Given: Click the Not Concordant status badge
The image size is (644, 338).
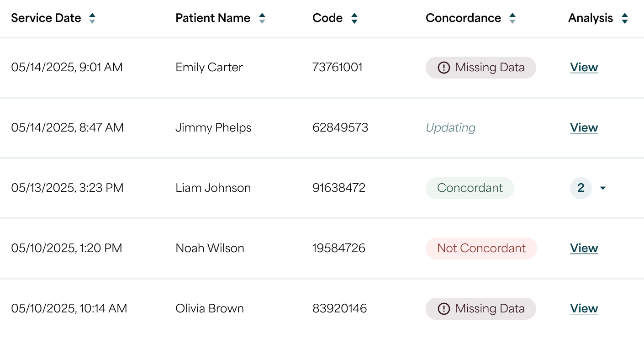Looking at the screenshot, I should 481,248.
